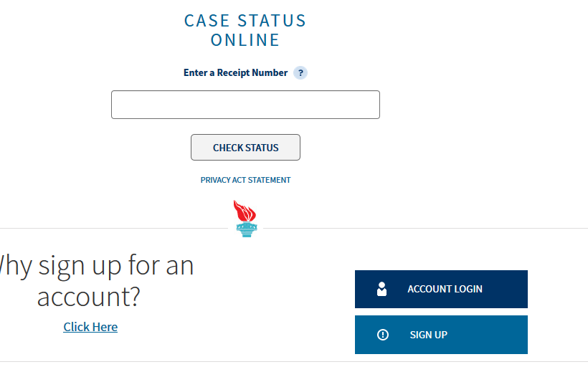Click the divider line right of torch
Screen dimensions: 588x372
coord(426,228)
